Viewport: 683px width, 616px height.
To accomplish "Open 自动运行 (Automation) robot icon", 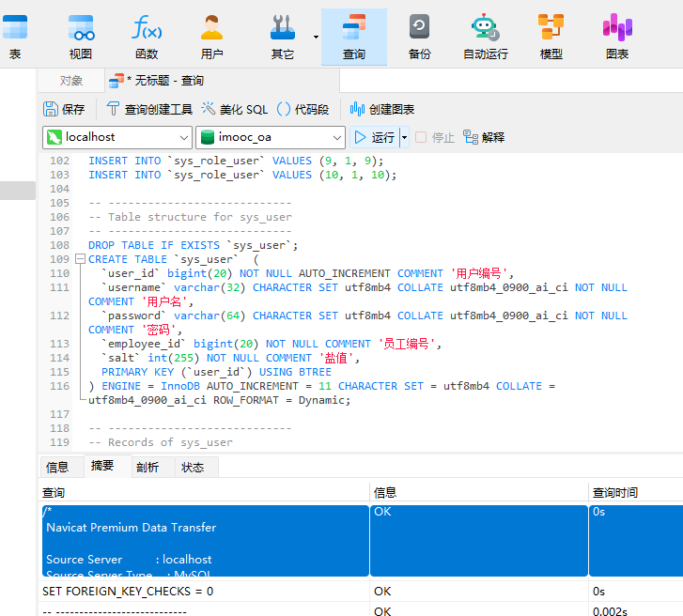I will (x=485, y=36).
